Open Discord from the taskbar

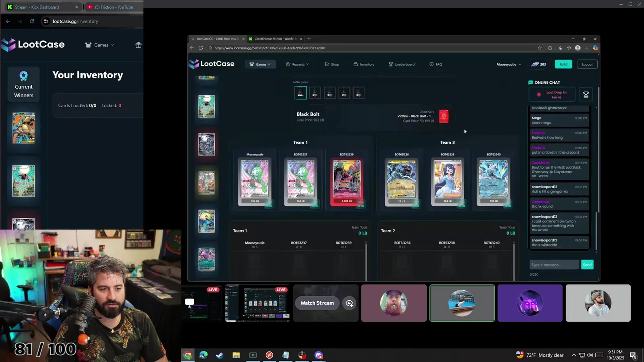[318, 355]
